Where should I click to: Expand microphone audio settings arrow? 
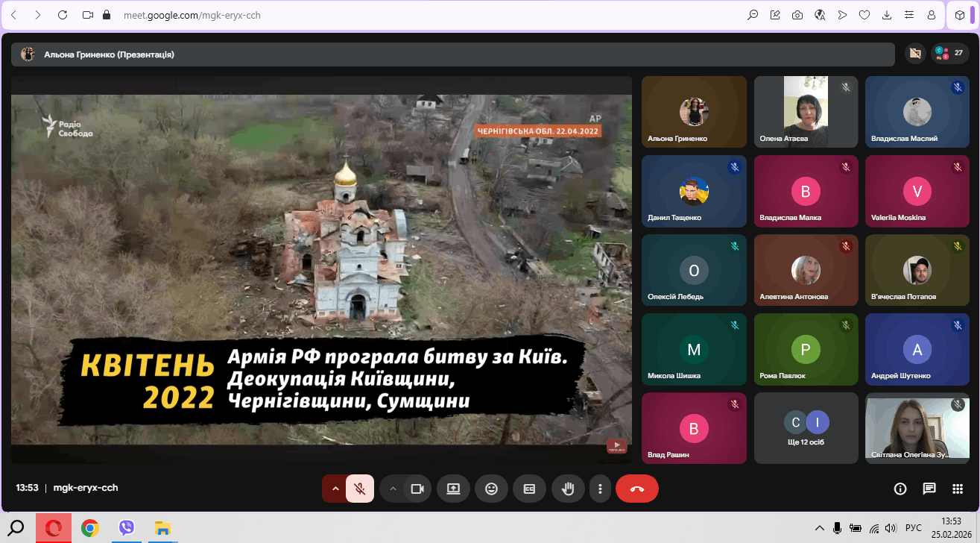tap(335, 489)
